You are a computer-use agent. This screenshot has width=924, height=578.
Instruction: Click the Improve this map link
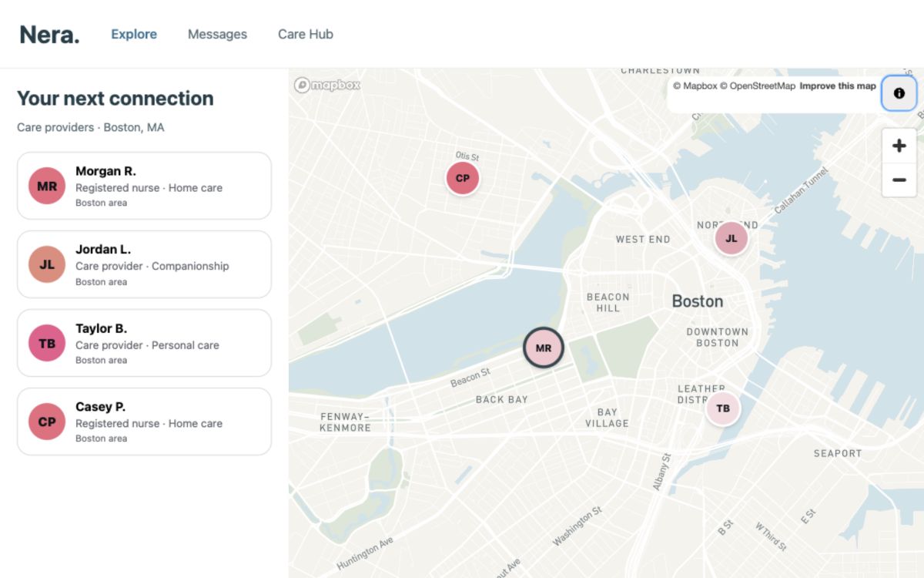(x=838, y=86)
